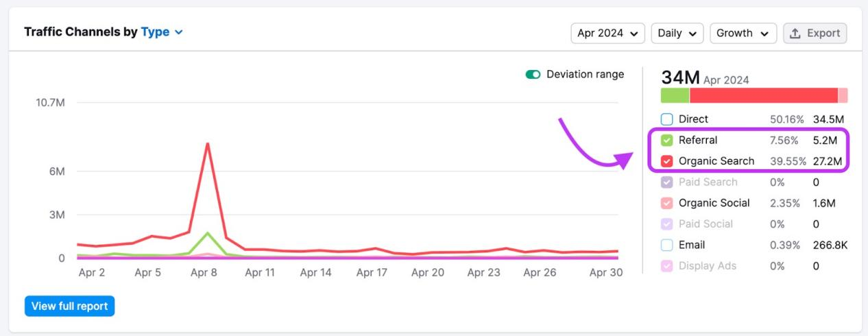Toggle the Deviation range switch
The height and width of the screenshot is (336, 868).
click(533, 74)
